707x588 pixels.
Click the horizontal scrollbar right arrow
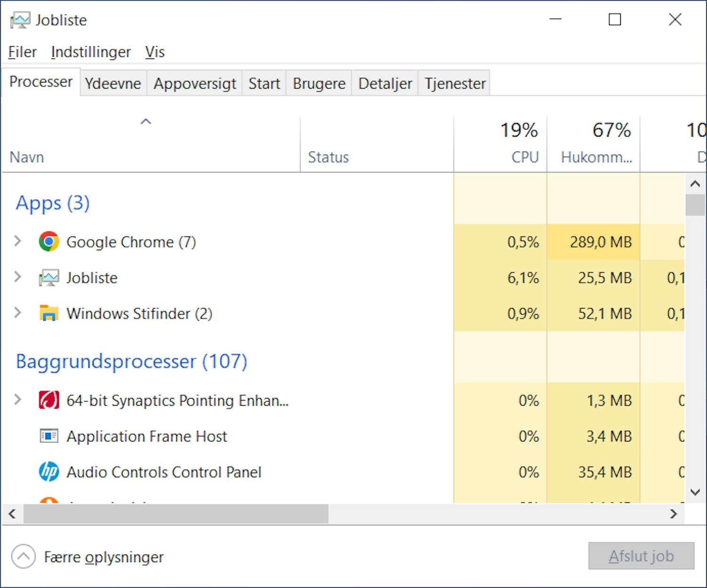pos(674,514)
